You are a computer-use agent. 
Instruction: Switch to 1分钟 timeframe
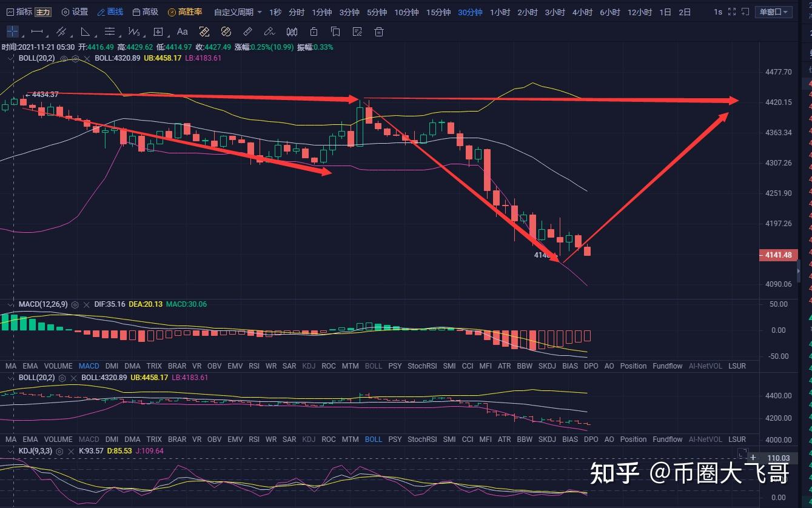pyautogui.click(x=322, y=12)
